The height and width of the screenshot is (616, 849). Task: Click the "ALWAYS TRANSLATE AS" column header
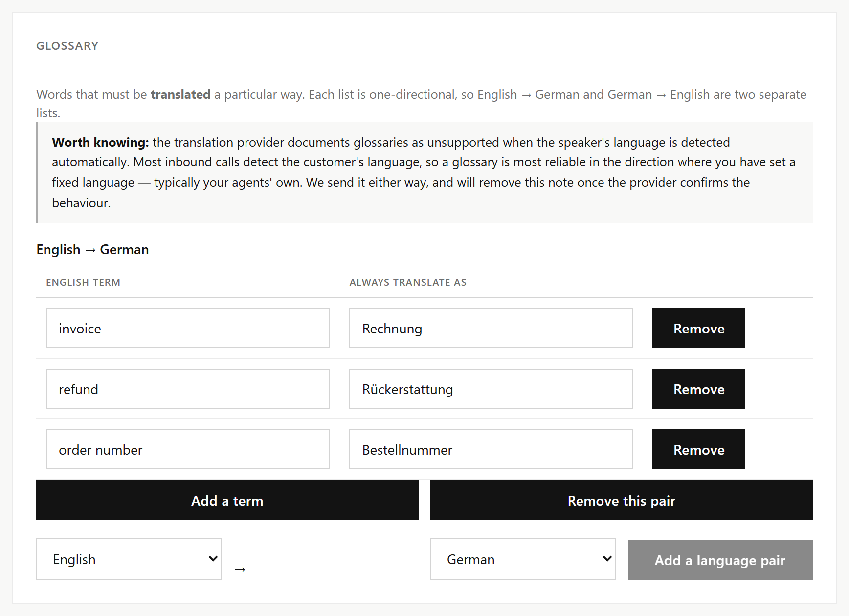(x=408, y=282)
